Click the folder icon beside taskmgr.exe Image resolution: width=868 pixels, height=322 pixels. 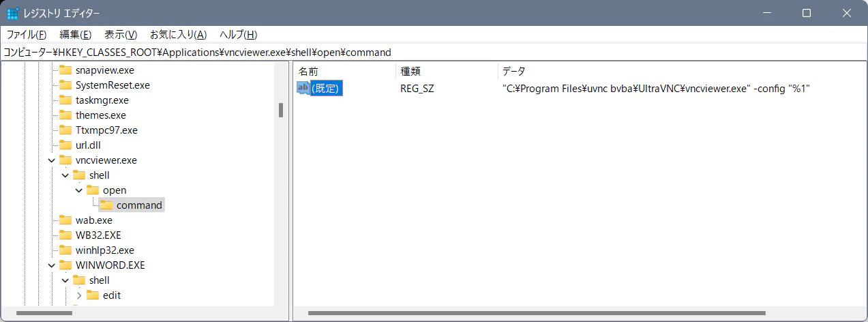click(65, 100)
